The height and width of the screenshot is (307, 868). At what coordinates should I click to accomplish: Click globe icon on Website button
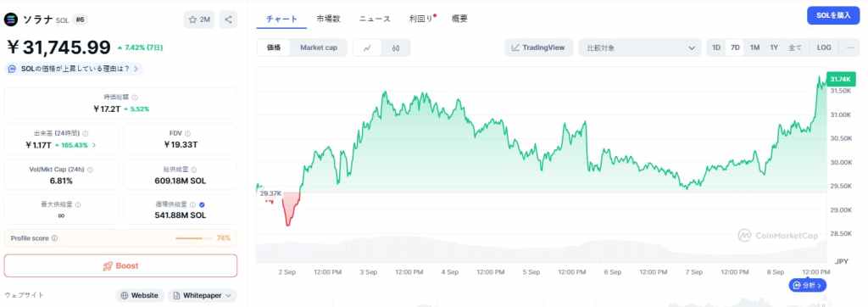click(x=125, y=296)
